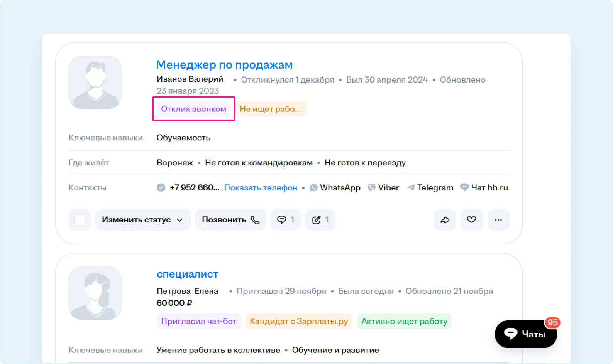Image resolution: width=613 pixels, height=364 pixels.
Task: Contact candidate via Telegram
Action: [x=430, y=188]
